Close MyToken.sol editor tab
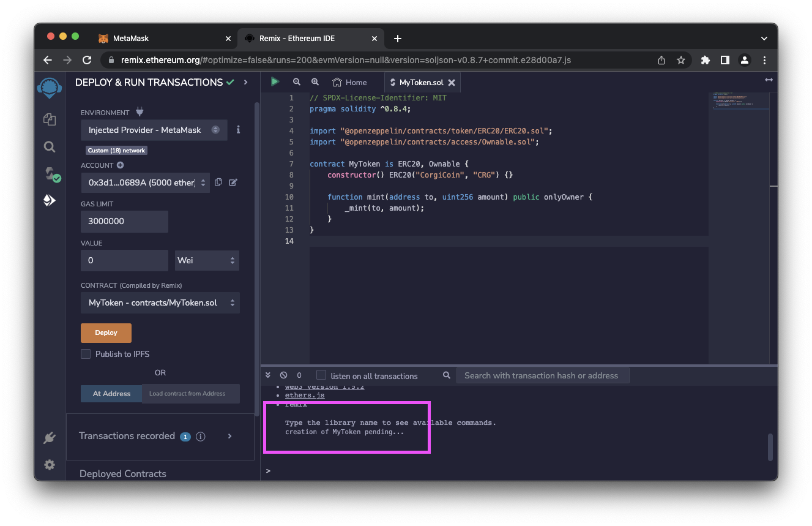Viewport: 812px width, 526px height. pos(452,82)
